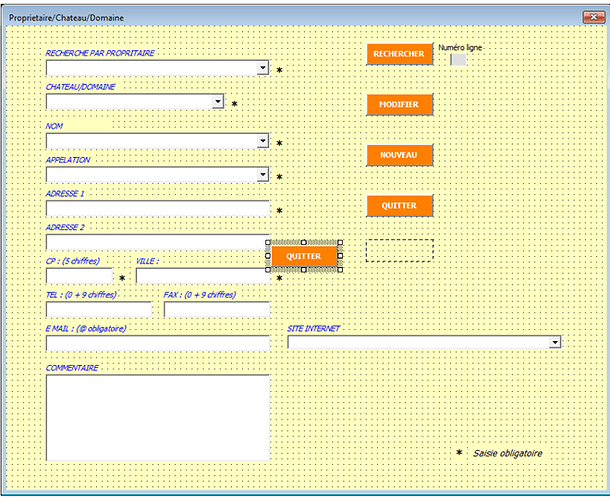This screenshot has height=500, width=610.
Task: Click inside the COMMENTAIRE text area
Action: tap(158, 417)
